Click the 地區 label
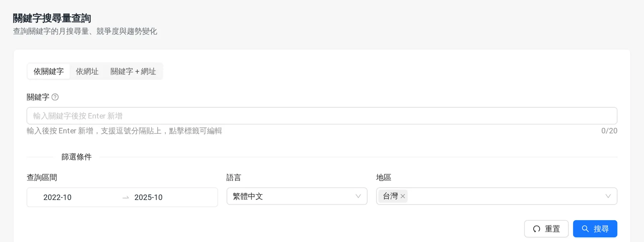The width and height of the screenshot is (644, 242). click(x=384, y=177)
